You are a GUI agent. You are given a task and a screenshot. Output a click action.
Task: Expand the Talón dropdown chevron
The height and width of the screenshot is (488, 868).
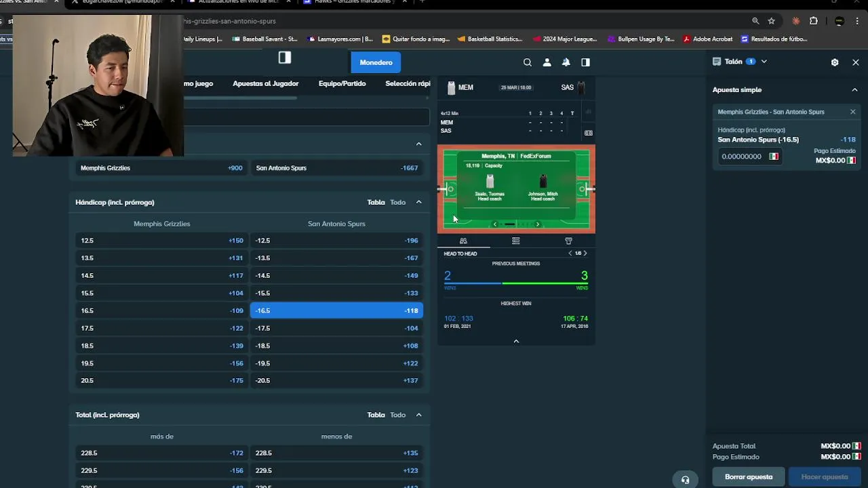(764, 62)
